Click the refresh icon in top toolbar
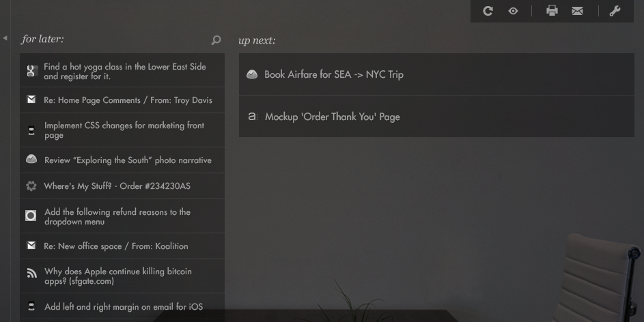Viewport: 644px width, 322px height. (488, 11)
